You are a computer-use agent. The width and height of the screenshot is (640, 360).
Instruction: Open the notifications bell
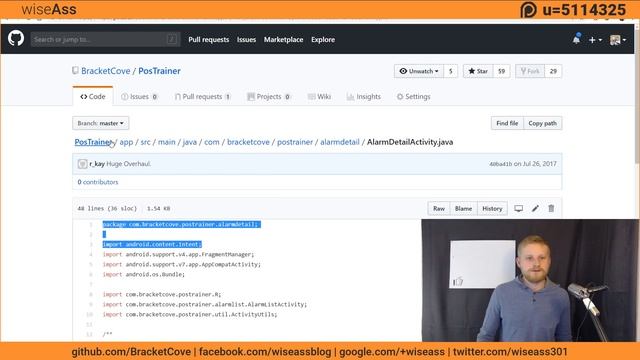pos(576,39)
